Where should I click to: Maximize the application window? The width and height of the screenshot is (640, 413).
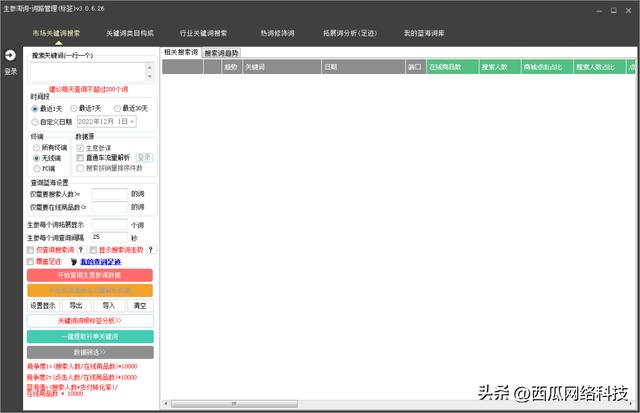[x=613, y=11]
